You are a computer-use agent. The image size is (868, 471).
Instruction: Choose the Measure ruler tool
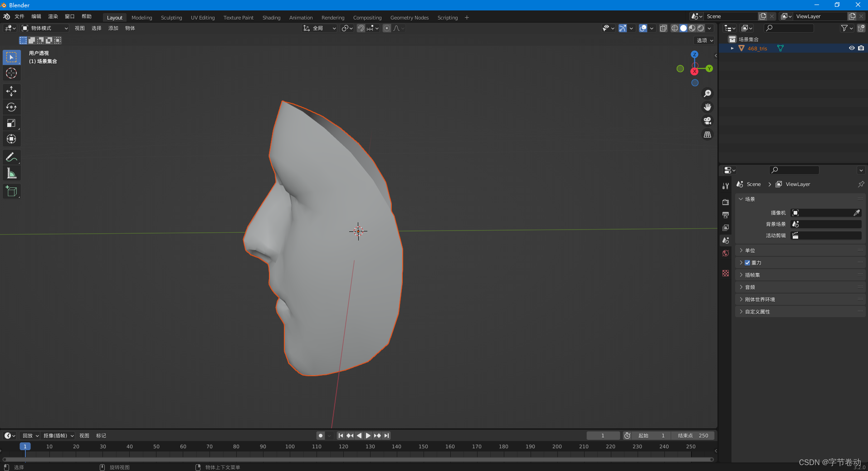click(11, 173)
